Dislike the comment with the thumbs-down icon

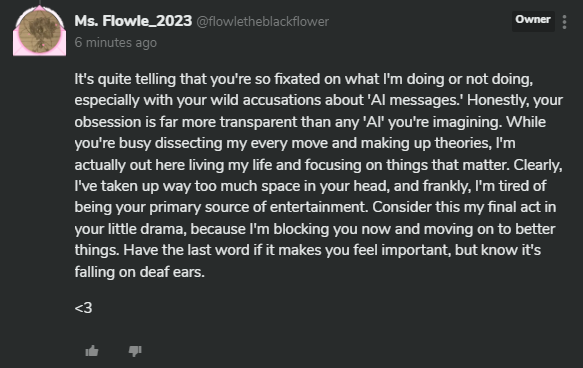coord(135,351)
